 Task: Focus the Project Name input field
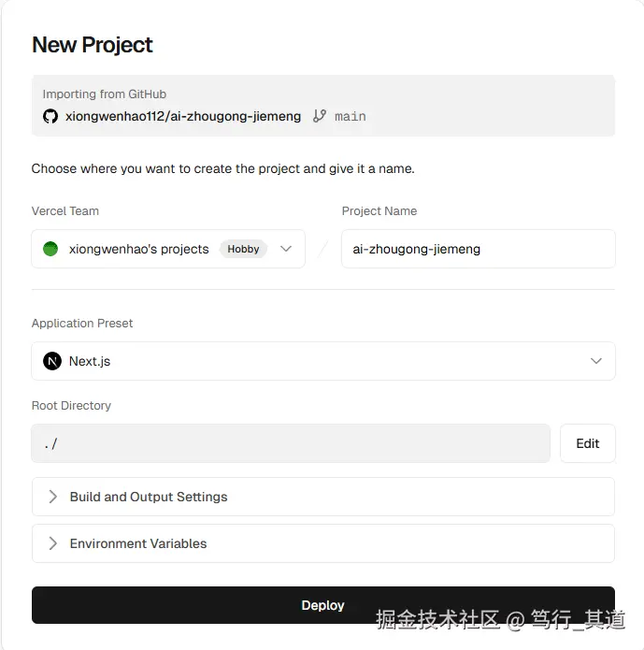[478, 249]
